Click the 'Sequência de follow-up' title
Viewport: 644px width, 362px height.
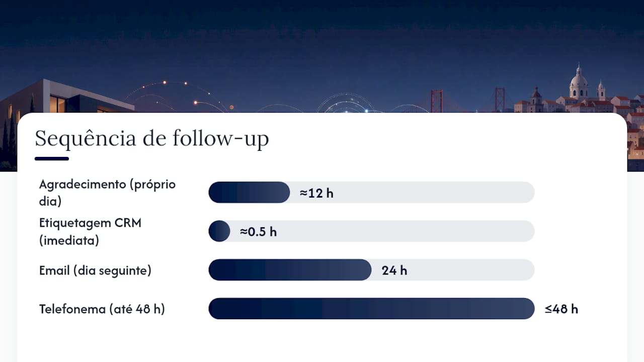coord(151,138)
